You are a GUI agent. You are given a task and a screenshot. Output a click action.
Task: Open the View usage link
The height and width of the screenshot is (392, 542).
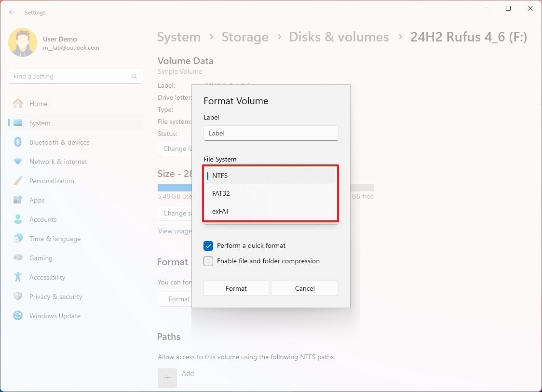(x=175, y=230)
